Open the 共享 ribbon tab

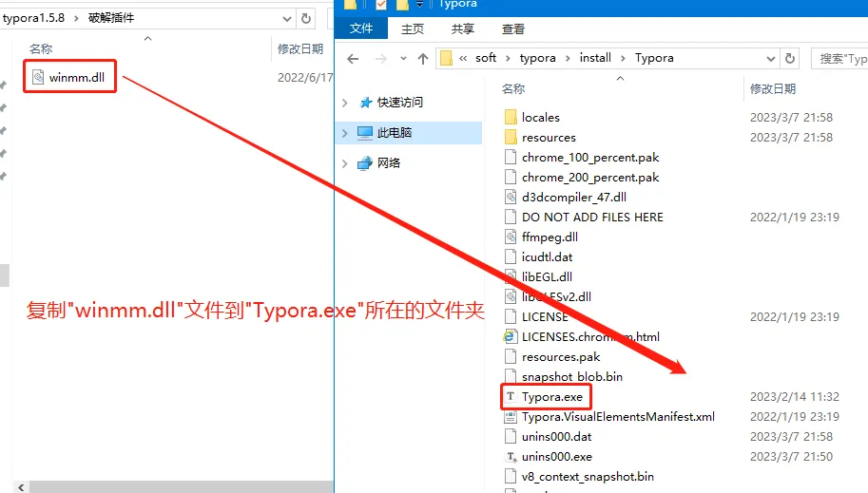462,28
